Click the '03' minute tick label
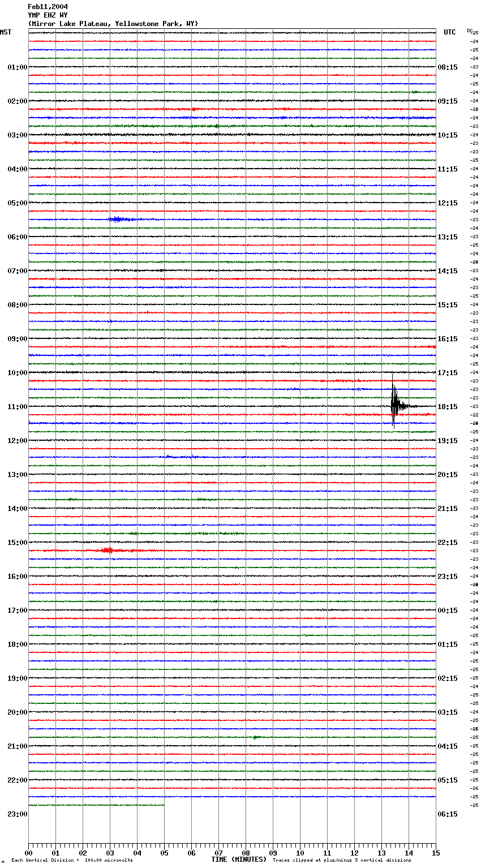The image size is (481, 868). click(110, 853)
